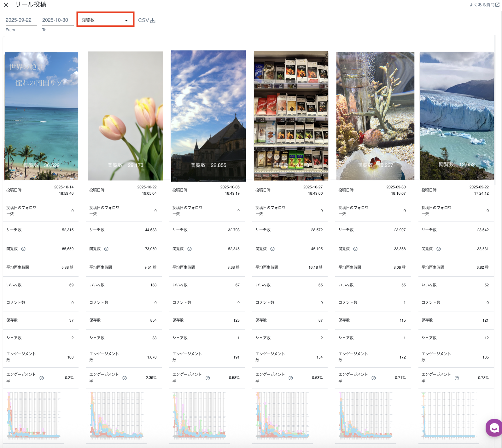Click 閲覧数 help icon for chocolate shelf reel
Image resolution: width=502 pixels, height=448 pixels.
click(x=272, y=249)
